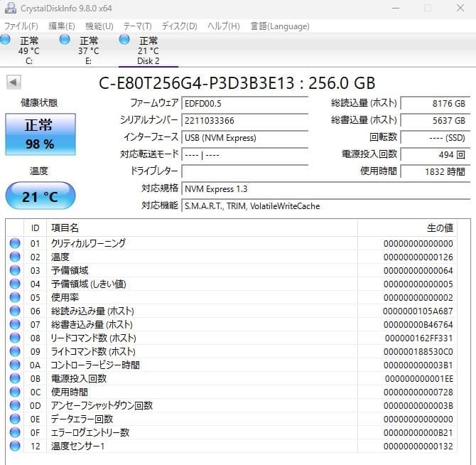
Task: Open the ファイル(F) menu
Action: [x=21, y=26]
